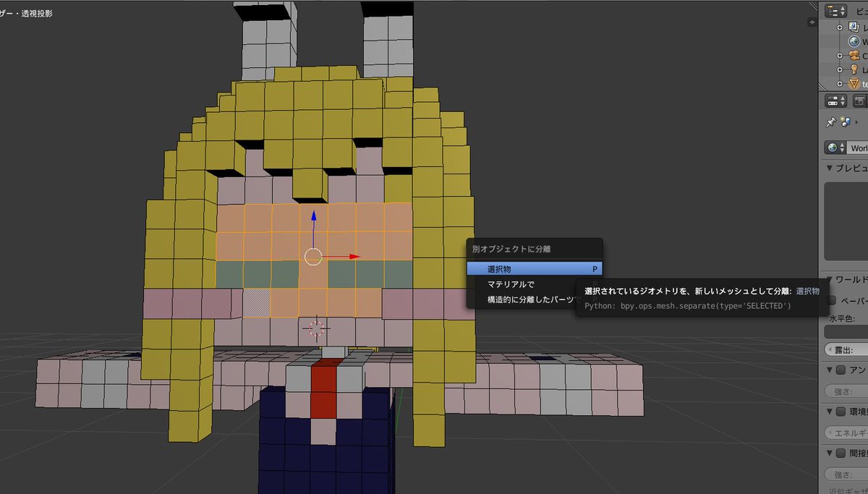Select the RenderLayers icon in outliner

tap(854, 27)
